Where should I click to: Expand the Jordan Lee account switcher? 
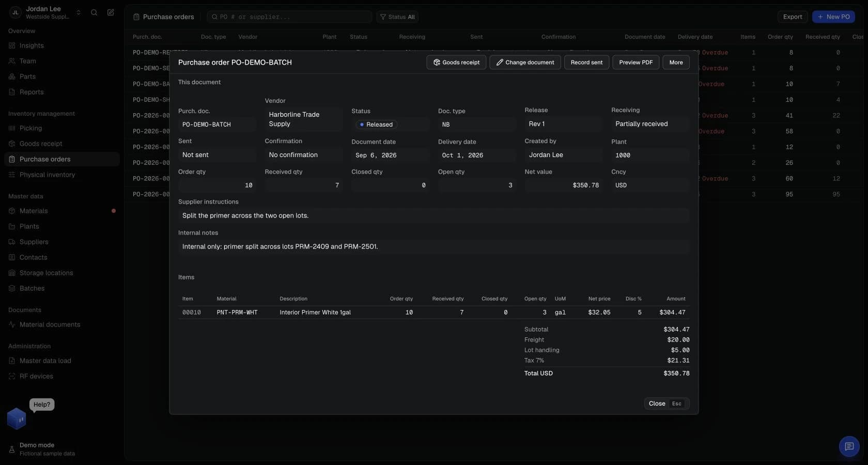pyautogui.click(x=45, y=12)
